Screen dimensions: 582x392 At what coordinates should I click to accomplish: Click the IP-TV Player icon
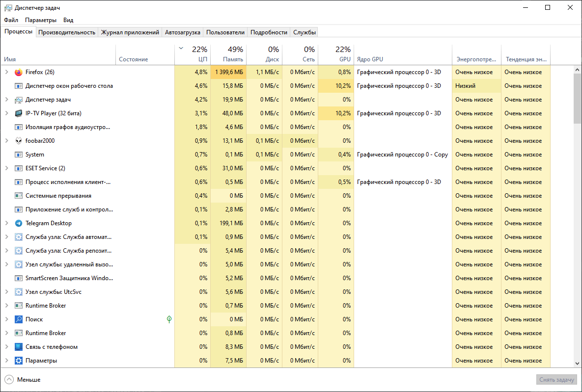(19, 113)
